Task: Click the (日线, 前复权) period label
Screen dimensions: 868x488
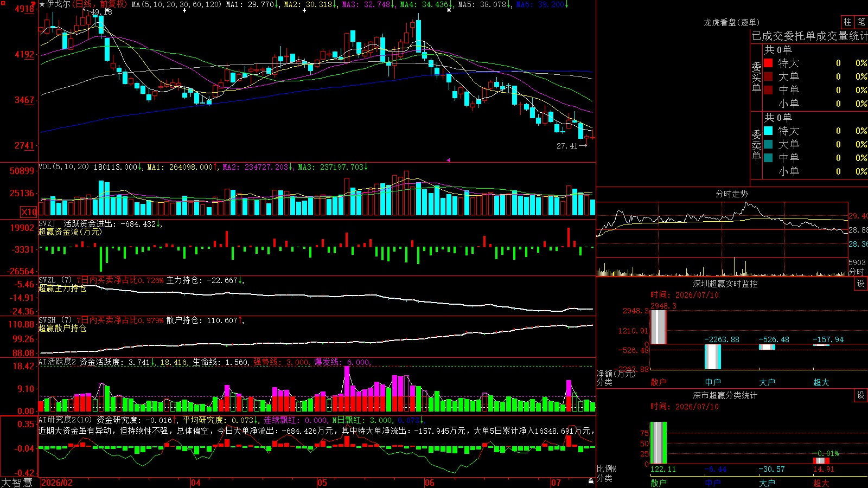Action: 99,4
